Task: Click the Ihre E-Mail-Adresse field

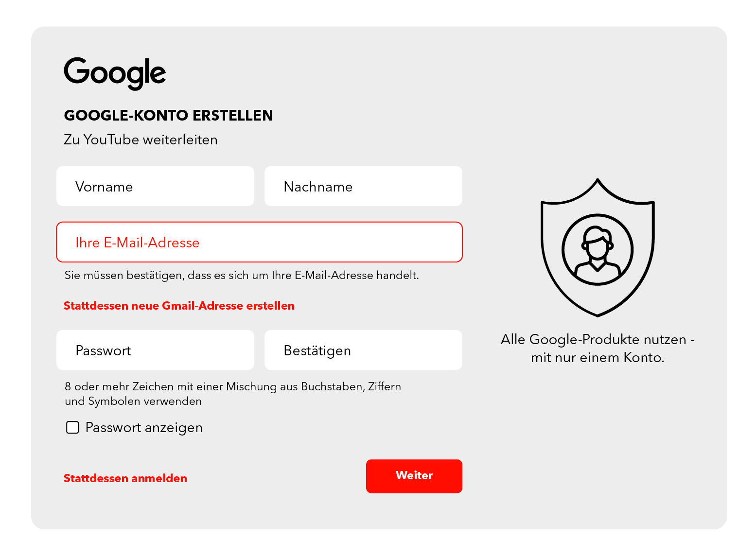Action: [259, 242]
